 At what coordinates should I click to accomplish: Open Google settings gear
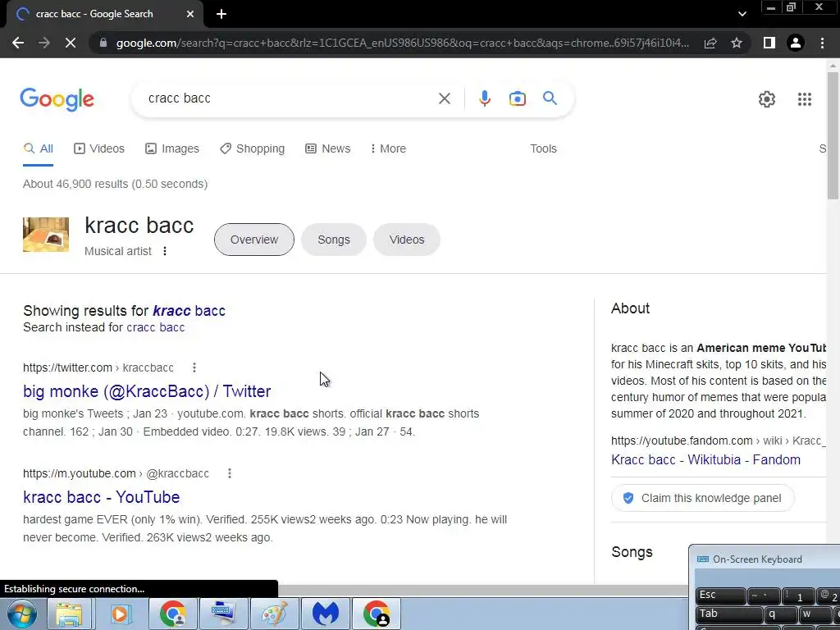(767, 99)
